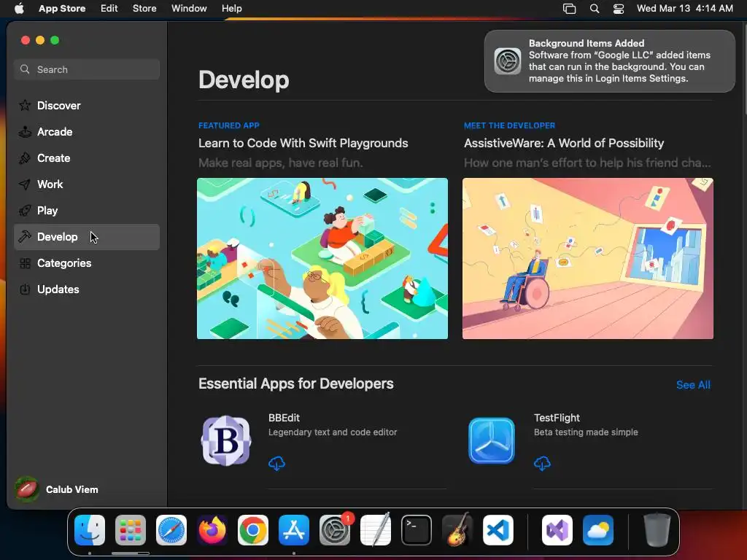The image size is (747, 560).
Task: Open Finder from the Dock
Action: (90, 530)
